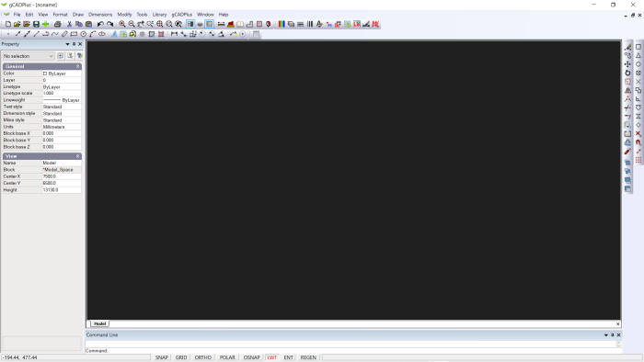Zoom in using the plus magnifier icon
Screen dimensions: 644x362
(122, 24)
